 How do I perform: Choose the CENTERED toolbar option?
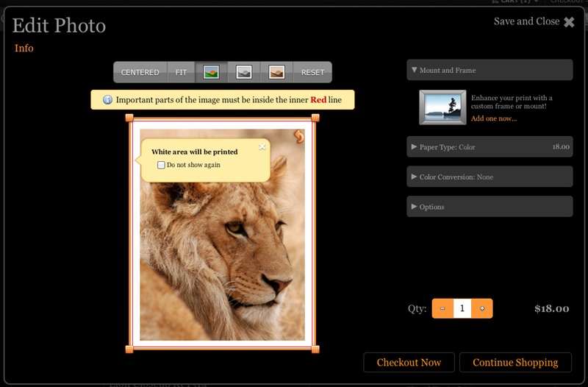coord(140,72)
